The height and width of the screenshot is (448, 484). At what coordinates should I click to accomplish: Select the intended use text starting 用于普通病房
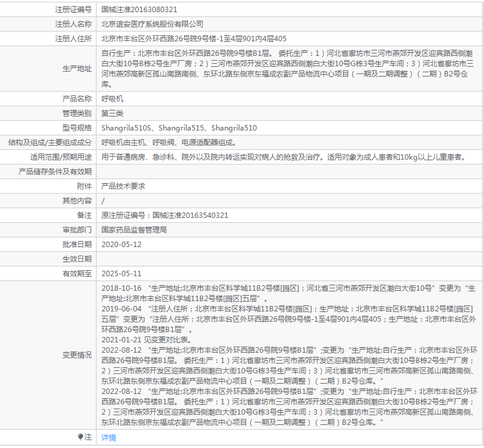click(x=284, y=157)
